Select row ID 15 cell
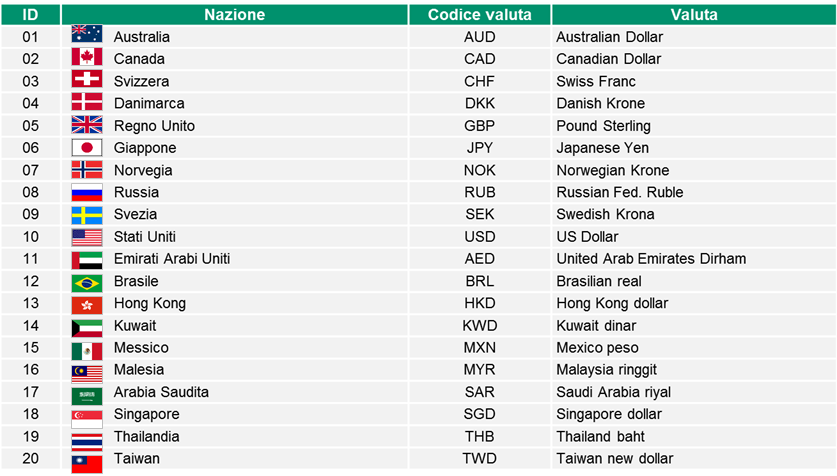The width and height of the screenshot is (837, 476). coord(31,348)
